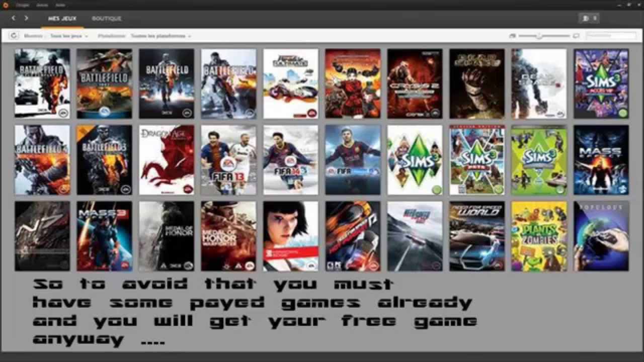This screenshot has width=644, height=362.
Task: Open the Origin menu
Action: pos(22,5)
